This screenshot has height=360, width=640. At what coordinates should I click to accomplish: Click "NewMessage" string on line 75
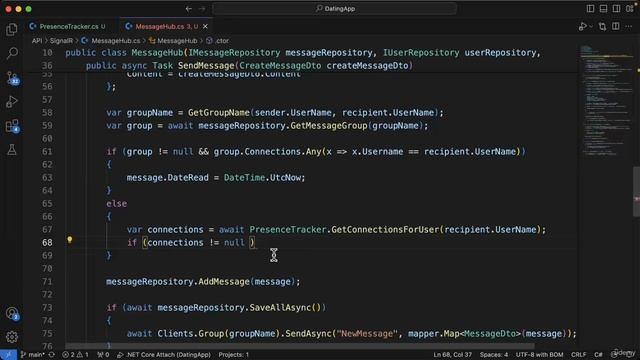click(x=366, y=334)
